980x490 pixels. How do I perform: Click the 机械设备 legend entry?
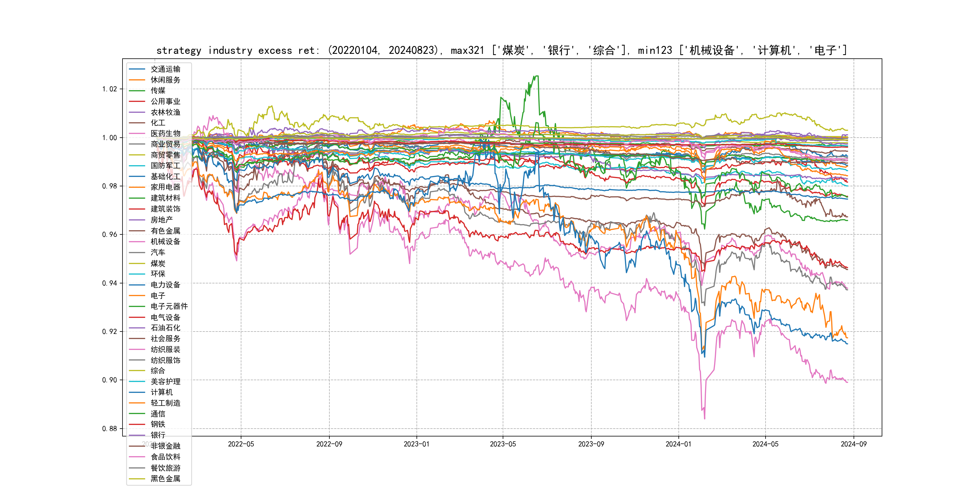point(165,242)
